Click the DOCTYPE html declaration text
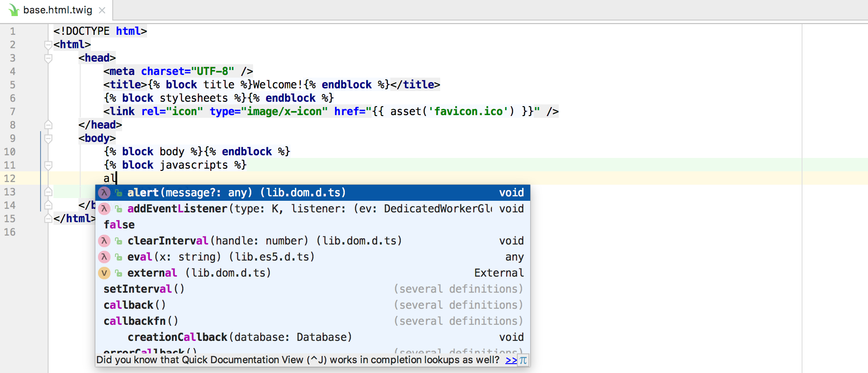This screenshot has width=868, height=373. [x=100, y=31]
